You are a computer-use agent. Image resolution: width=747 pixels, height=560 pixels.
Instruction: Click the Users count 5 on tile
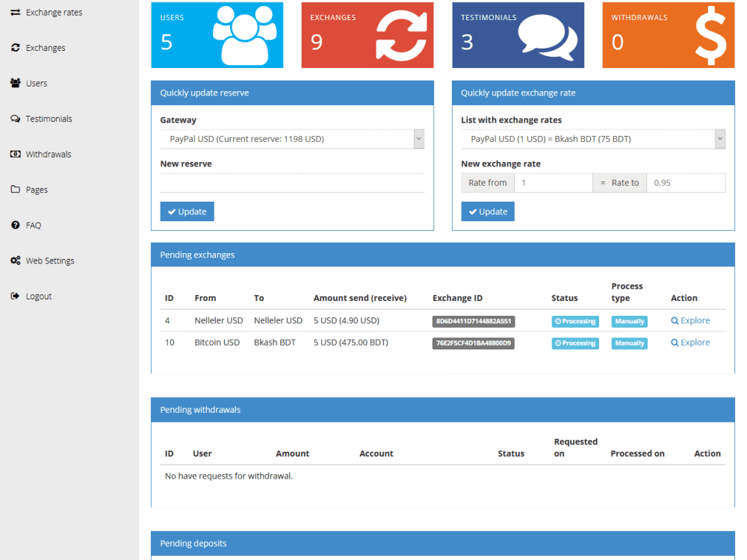(167, 42)
